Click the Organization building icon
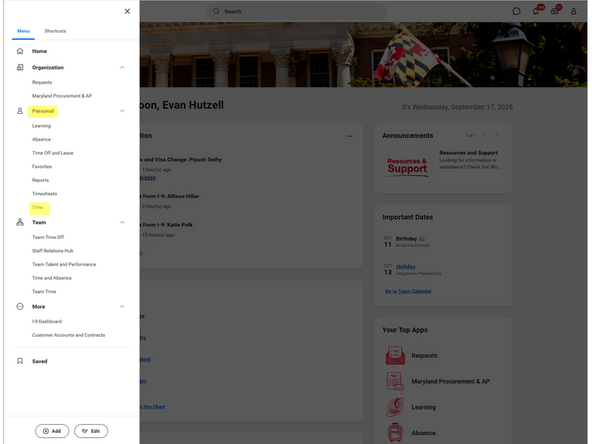This screenshot has width=592, height=444. coord(20,67)
